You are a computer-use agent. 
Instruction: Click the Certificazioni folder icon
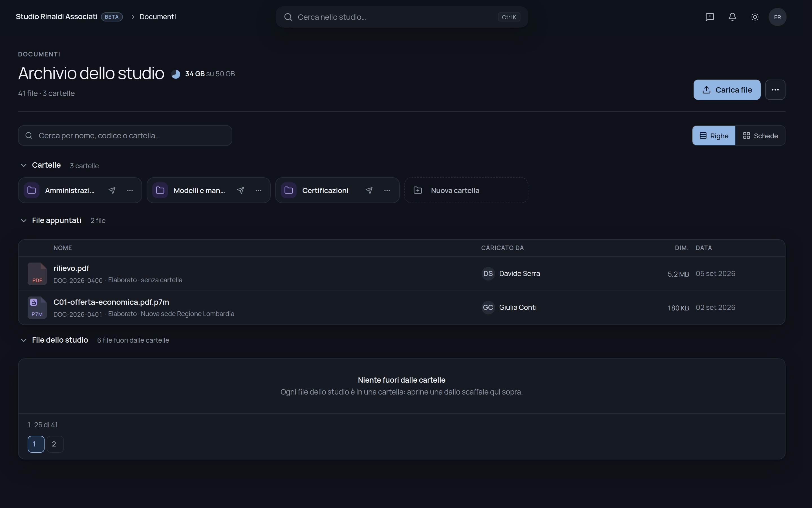point(288,190)
